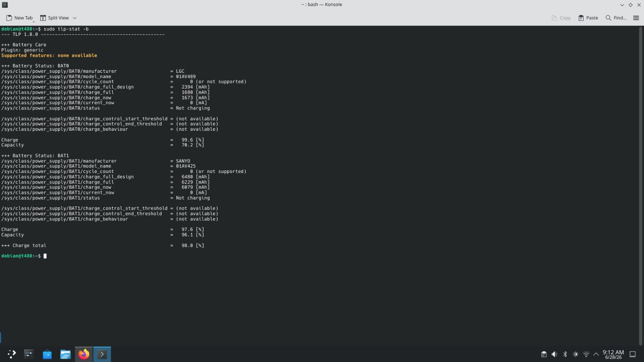Click the total charge value '98.0 [%]'
This screenshot has width=644, height=362.
(193, 245)
